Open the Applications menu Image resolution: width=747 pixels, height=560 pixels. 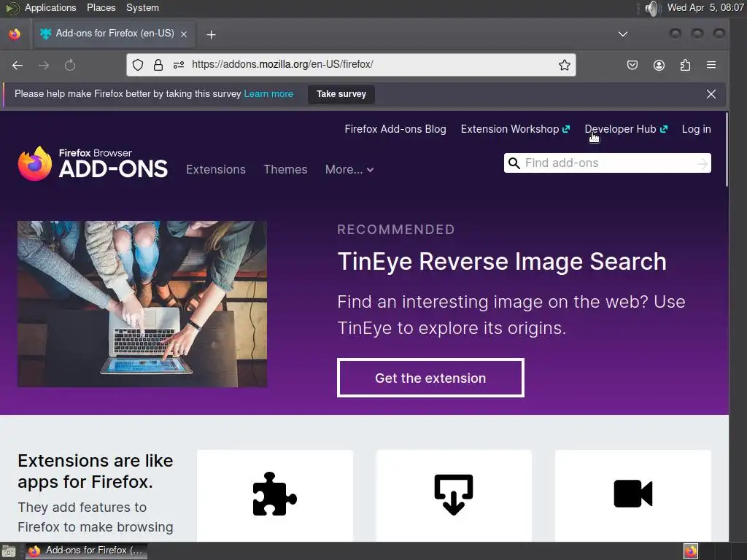click(x=50, y=7)
